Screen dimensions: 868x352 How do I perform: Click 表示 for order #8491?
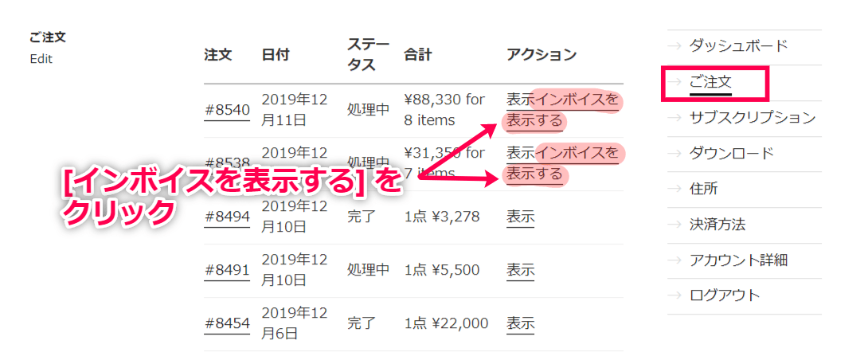520,270
